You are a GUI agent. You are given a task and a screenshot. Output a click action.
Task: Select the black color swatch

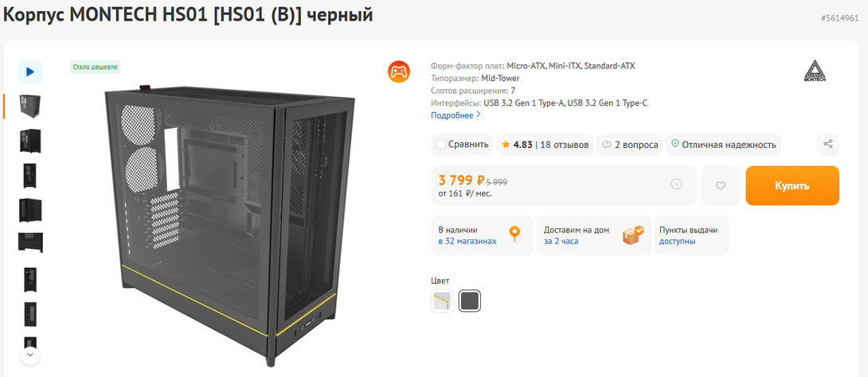point(470,301)
